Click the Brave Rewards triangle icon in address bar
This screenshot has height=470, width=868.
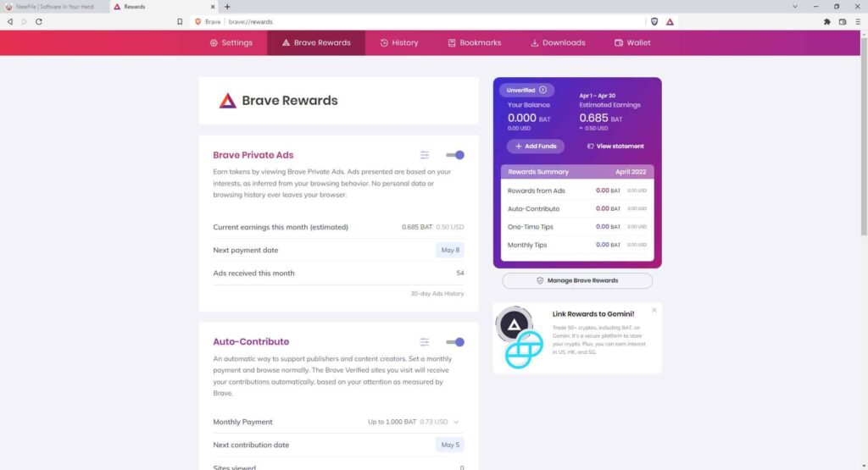(x=670, y=21)
